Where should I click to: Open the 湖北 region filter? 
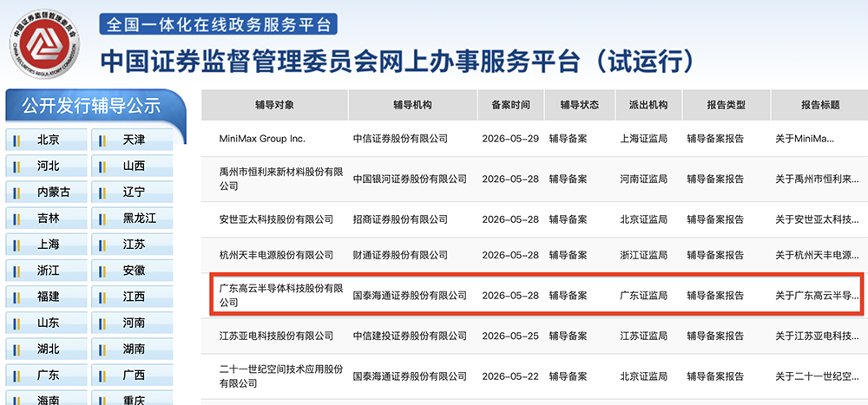click(47, 349)
